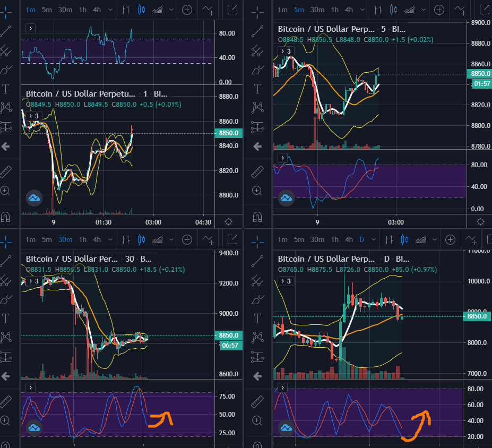
Task: Expand the 3 indicators legend on the 5-minute chart
Action: pyautogui.click(x=286, y=51)
